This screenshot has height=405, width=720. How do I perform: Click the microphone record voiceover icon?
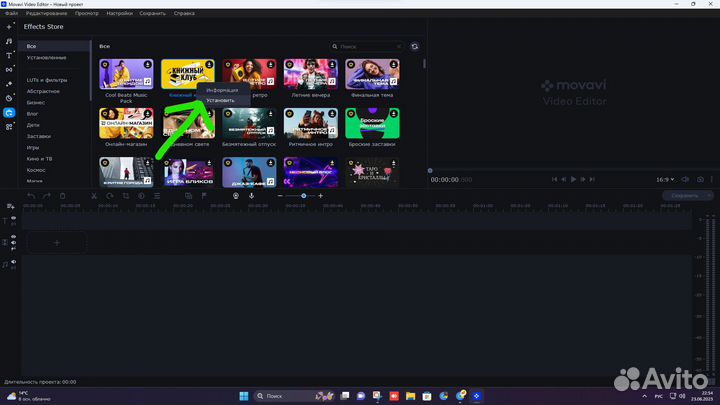252,196
